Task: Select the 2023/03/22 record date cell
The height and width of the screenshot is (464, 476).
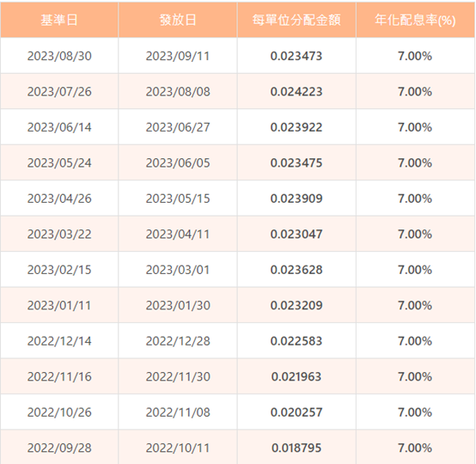Action: [x=59, y=234]
